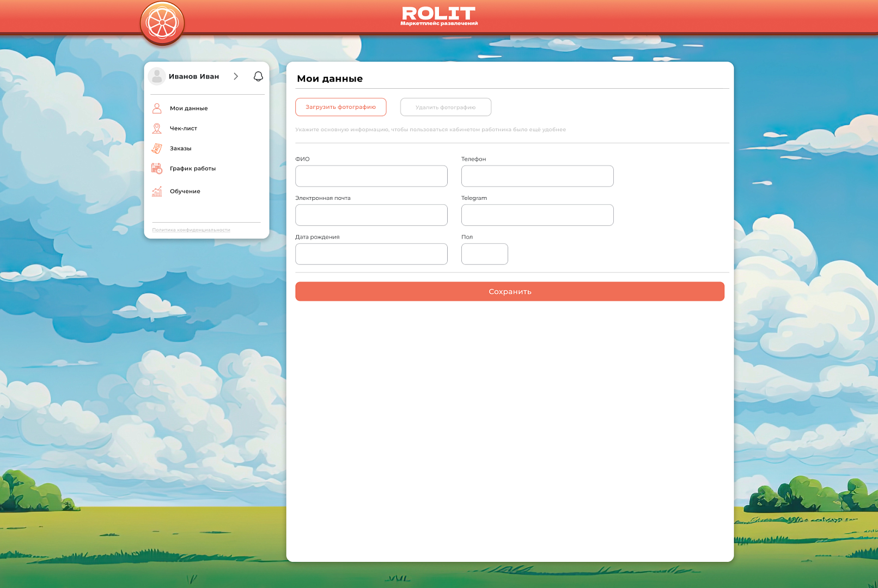Expand profile with chevron next to Иванов Иван
Image resolution: width=878 pixels, height=588 pixels.
click(x=236, y=76)
